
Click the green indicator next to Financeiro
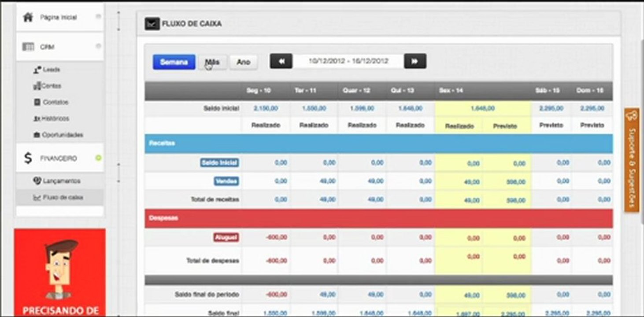pyautogui.click(x=98, y=158)
